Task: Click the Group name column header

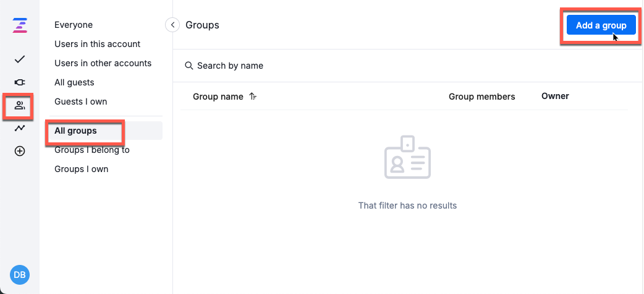Action: pos(218,97)
